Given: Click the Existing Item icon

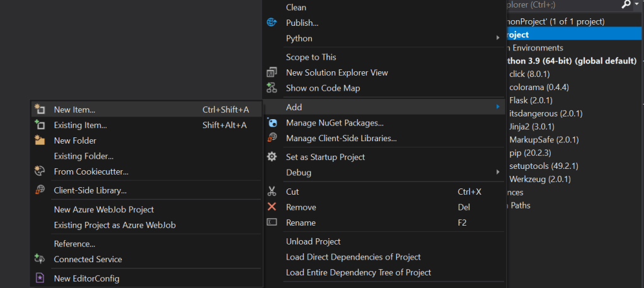Looking at the screenshot, I should pos(40,125).
